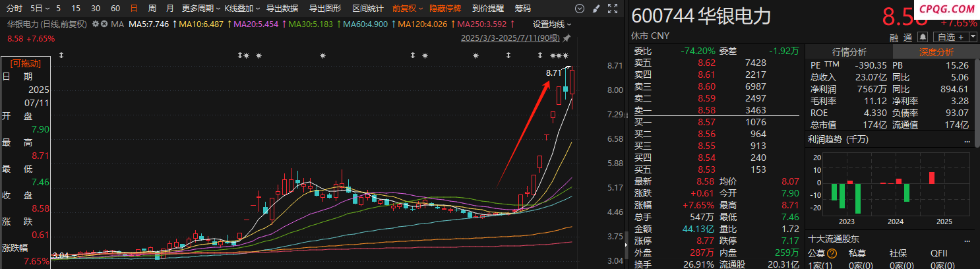Click MA30:5.183 moving average label
Screen dimensions: 980x269
[311, 24]
